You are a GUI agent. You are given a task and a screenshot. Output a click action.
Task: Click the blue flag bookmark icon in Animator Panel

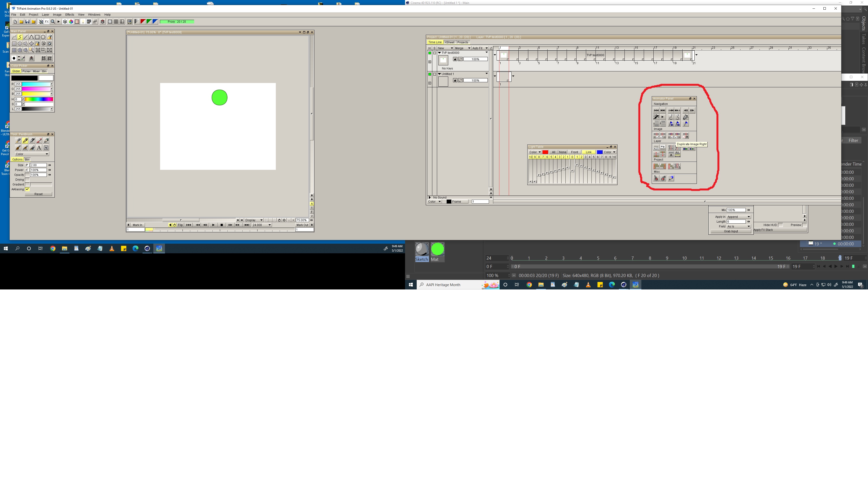(686, 123)
